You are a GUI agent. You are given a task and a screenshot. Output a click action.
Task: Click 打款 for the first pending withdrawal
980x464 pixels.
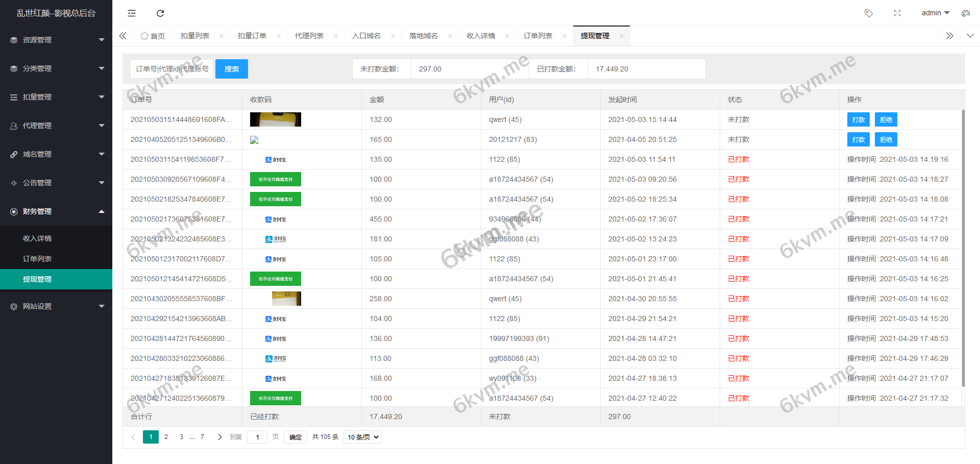[x=858, y=119]
